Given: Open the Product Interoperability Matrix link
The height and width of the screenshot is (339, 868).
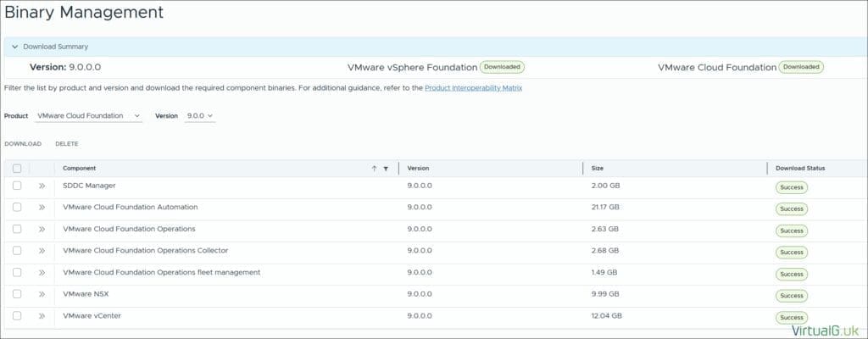Looking at the screenshot, I should 473,87.
